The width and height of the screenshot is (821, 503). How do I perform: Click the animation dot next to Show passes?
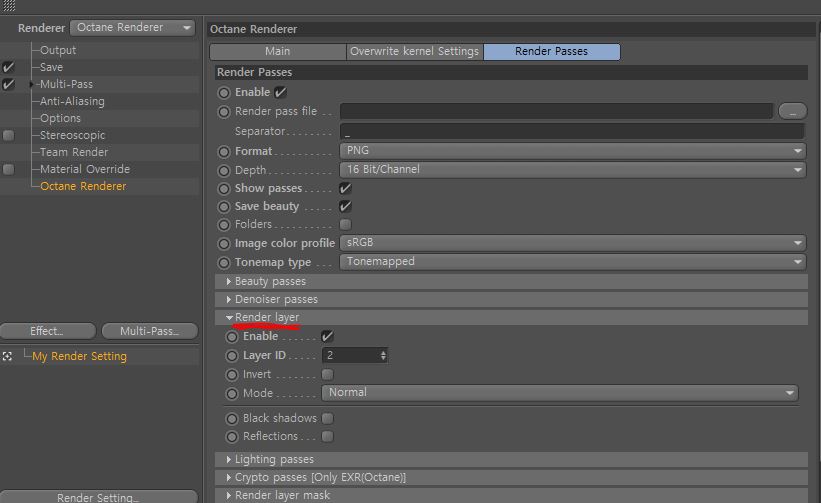[224, 189]
